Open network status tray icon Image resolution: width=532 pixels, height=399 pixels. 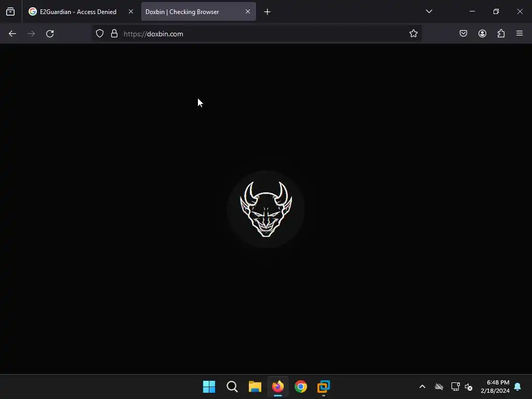point(455,387)
